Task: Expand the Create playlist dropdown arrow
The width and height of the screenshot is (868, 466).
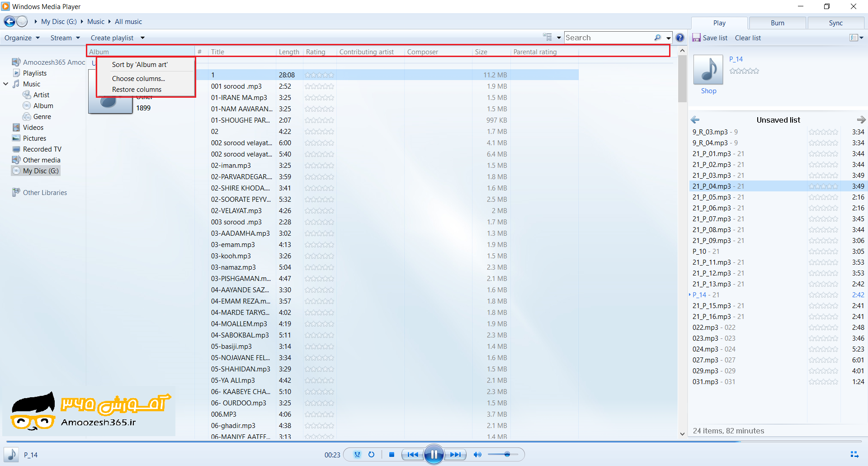Action: (142, 38)
